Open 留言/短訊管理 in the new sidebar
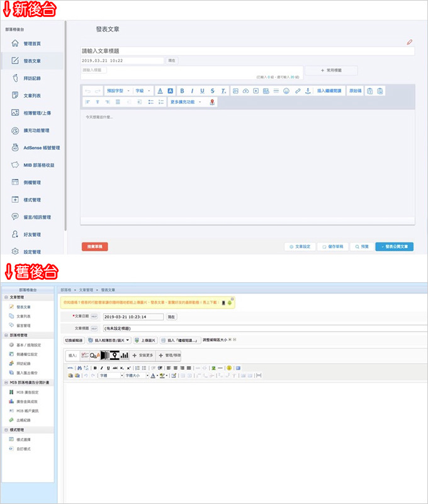Viewport: 428px width, 504px height. click(32, 217)
